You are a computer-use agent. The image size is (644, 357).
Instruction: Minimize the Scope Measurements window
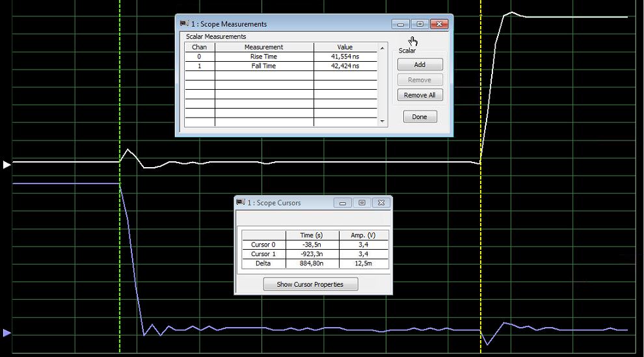[x=400, y=24]
